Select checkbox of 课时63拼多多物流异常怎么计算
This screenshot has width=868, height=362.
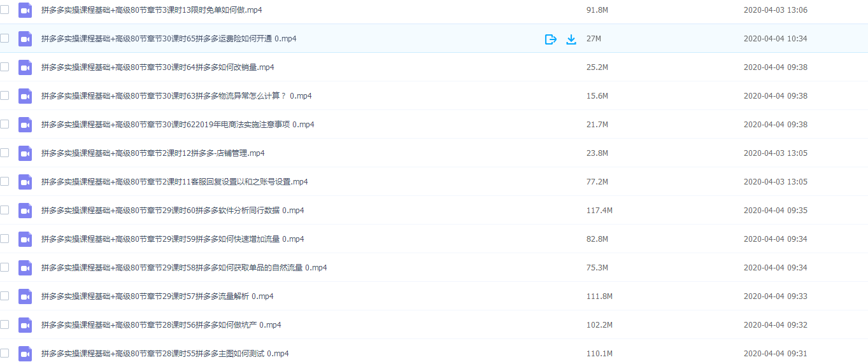pyautogui.click(x=4, y=95)
